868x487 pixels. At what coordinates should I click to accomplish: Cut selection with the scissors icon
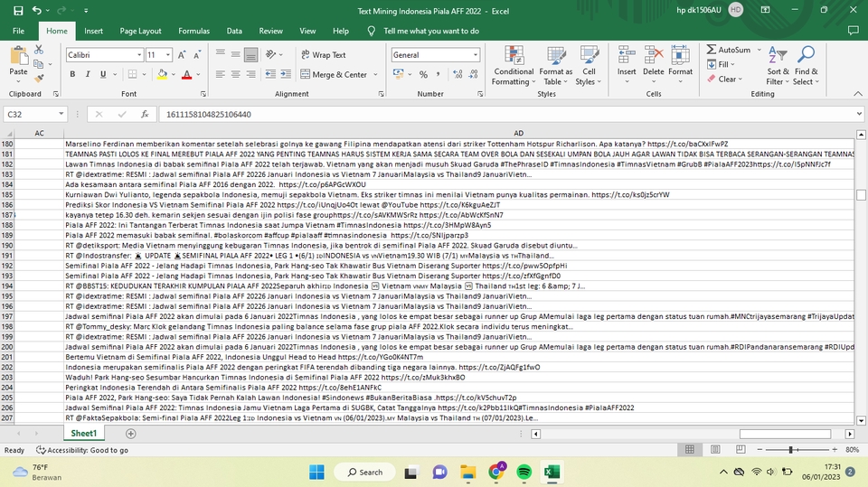point(39,50)
